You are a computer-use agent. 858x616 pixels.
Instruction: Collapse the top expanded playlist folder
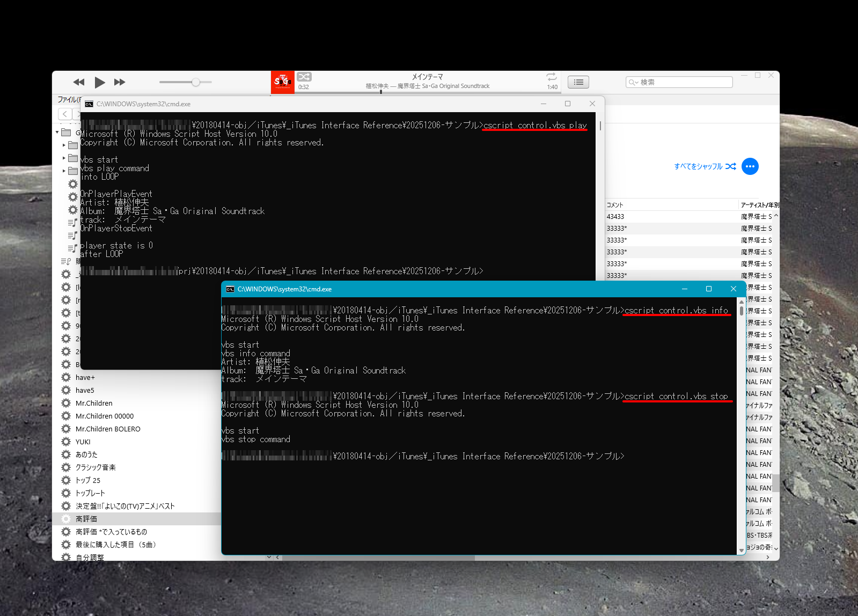57,133
